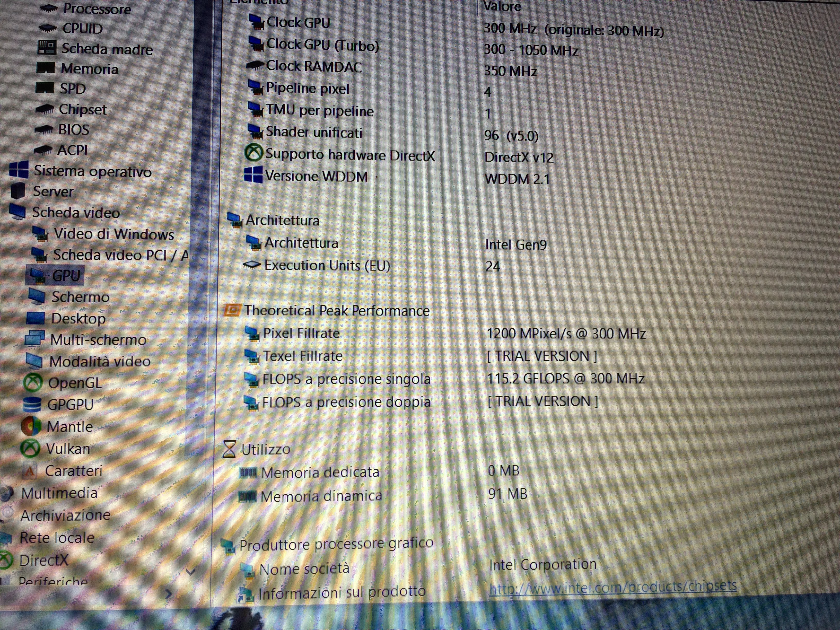Click the WDDM 2.1 value
The width and height of the screenshot is (840, 630).
pyautogui.click(x=517, y=179)
